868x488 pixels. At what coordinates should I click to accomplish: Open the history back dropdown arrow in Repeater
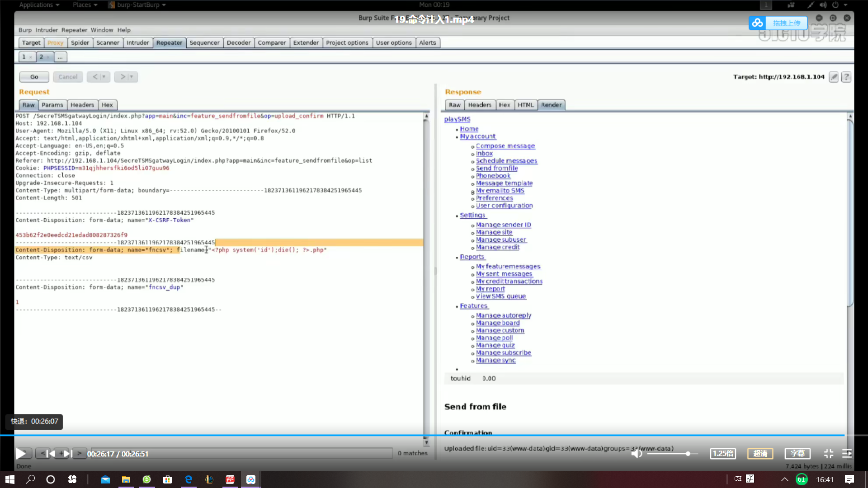104,77
